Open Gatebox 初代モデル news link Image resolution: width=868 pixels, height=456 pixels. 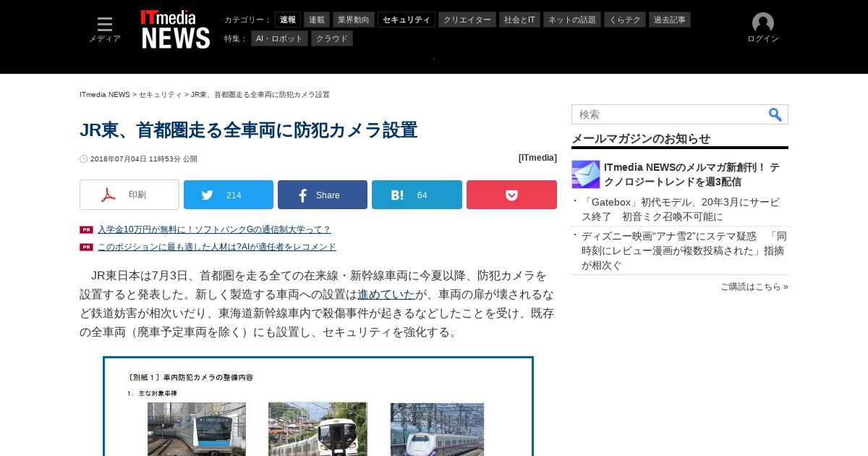(681, 209)
